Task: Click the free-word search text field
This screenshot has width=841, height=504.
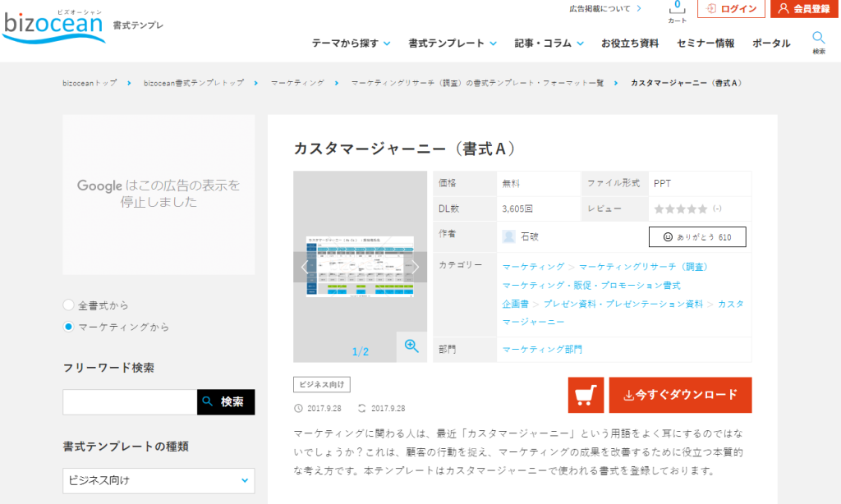Action: (x=130, y=402)
